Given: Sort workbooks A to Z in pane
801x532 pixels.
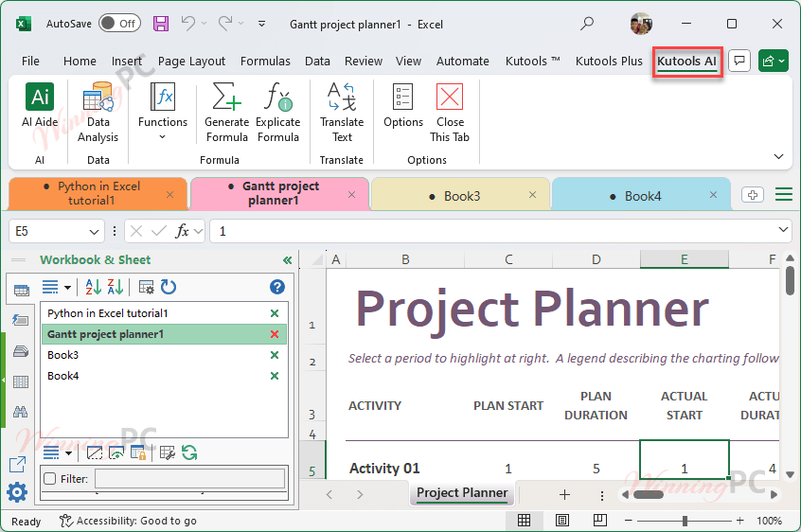Looking at the screenshot, I should (x=94, y=287).
